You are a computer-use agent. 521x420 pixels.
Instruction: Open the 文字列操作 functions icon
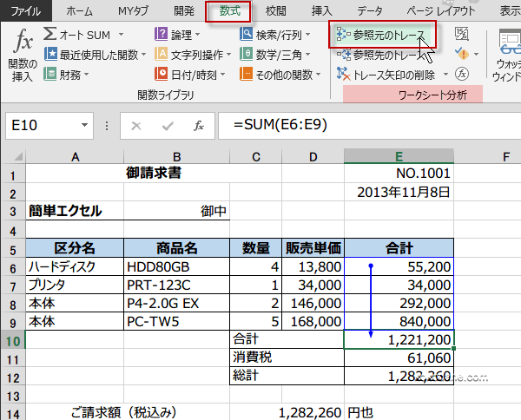point(162,54)
